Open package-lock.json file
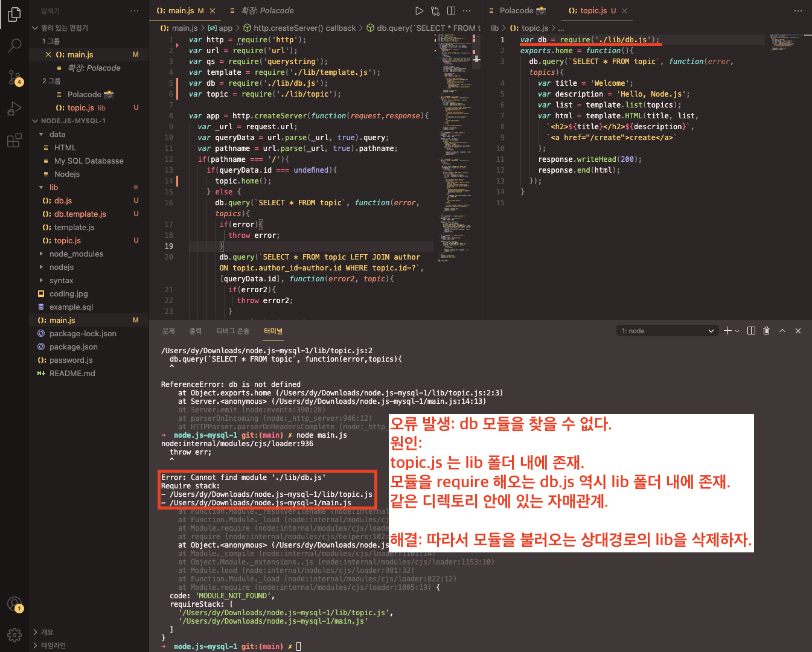812x652 pixels. click(x=89, y=333)
